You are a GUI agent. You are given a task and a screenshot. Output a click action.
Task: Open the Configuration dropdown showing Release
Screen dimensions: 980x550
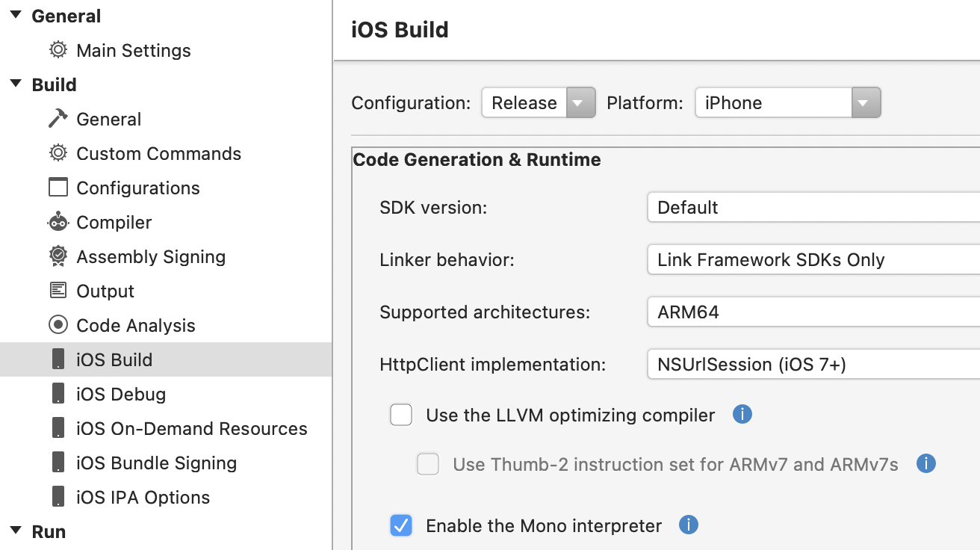[x=580, y=102]
